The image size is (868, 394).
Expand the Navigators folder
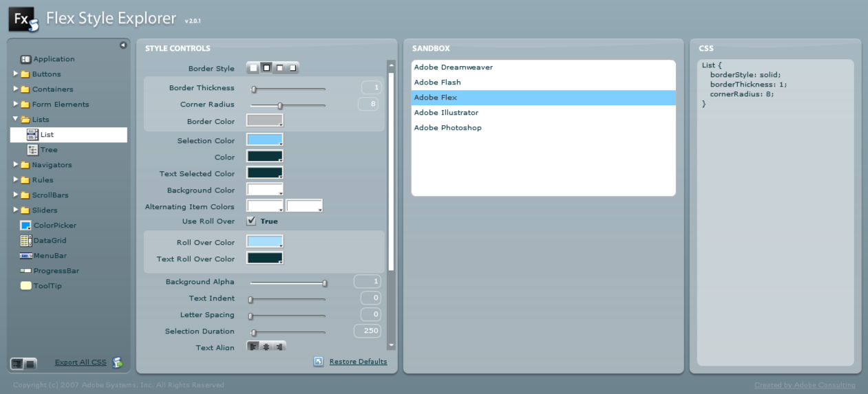[16, 164]
